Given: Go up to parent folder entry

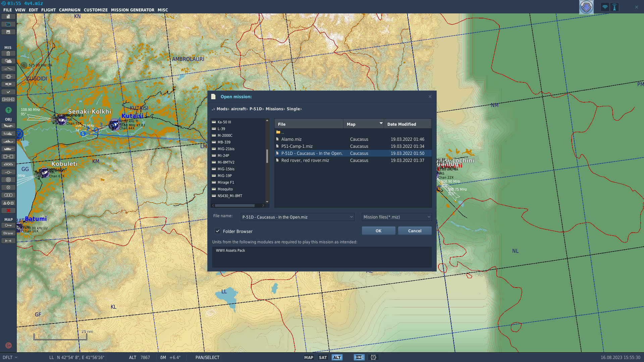Looking at the screenshot, I should 353,132.
